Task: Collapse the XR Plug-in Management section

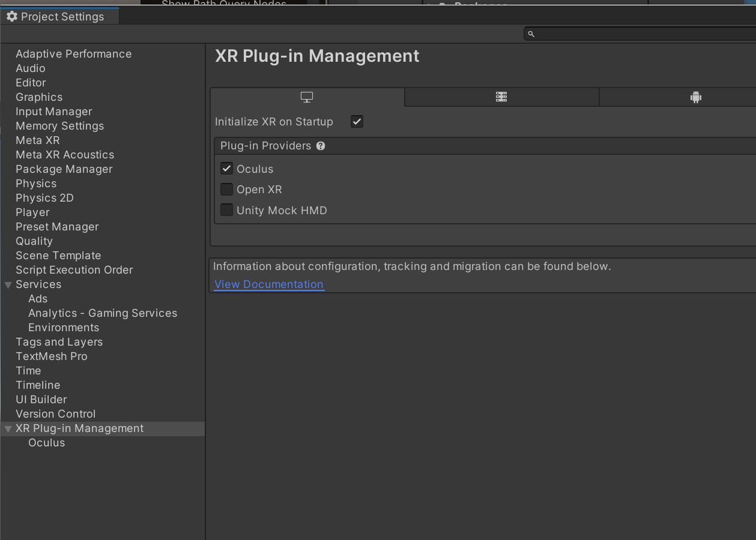Action: [x=8, y=429]
